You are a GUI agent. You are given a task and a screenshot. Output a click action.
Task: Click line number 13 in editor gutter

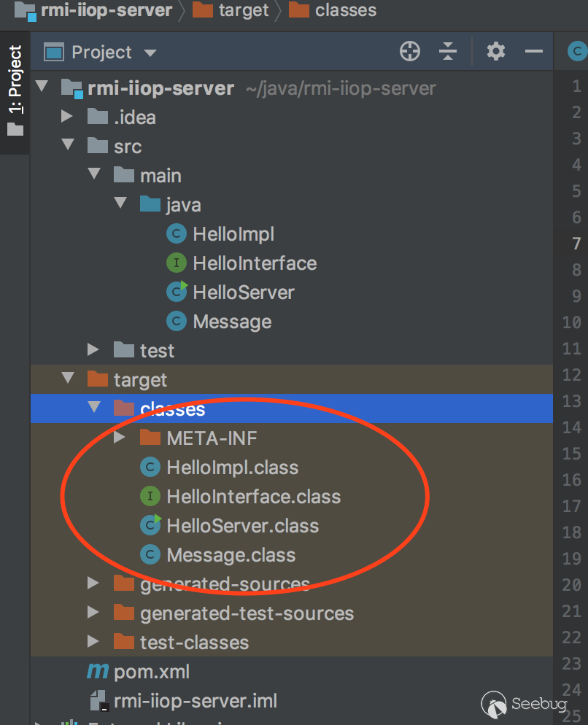pyautogui.click(x=572, y=401)
